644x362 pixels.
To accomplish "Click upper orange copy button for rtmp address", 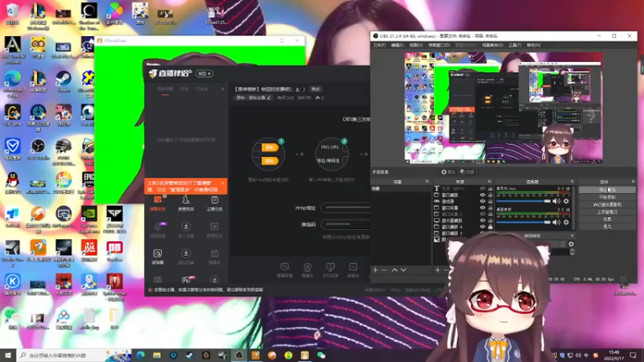I will click(x=270, y=148).
